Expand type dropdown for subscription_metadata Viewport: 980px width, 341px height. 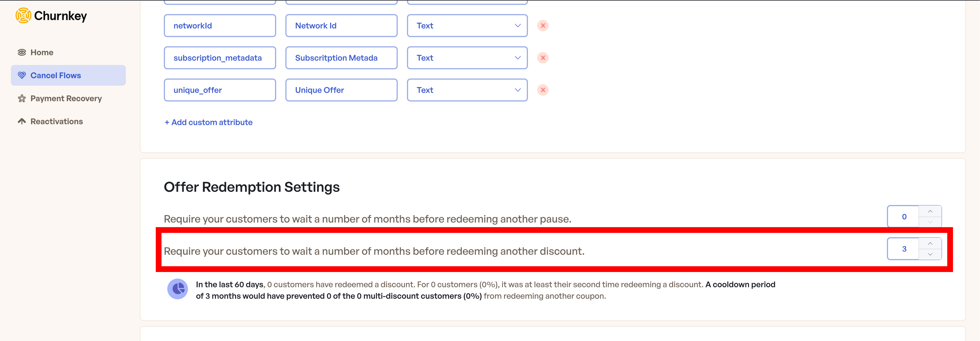coord(467,58)
